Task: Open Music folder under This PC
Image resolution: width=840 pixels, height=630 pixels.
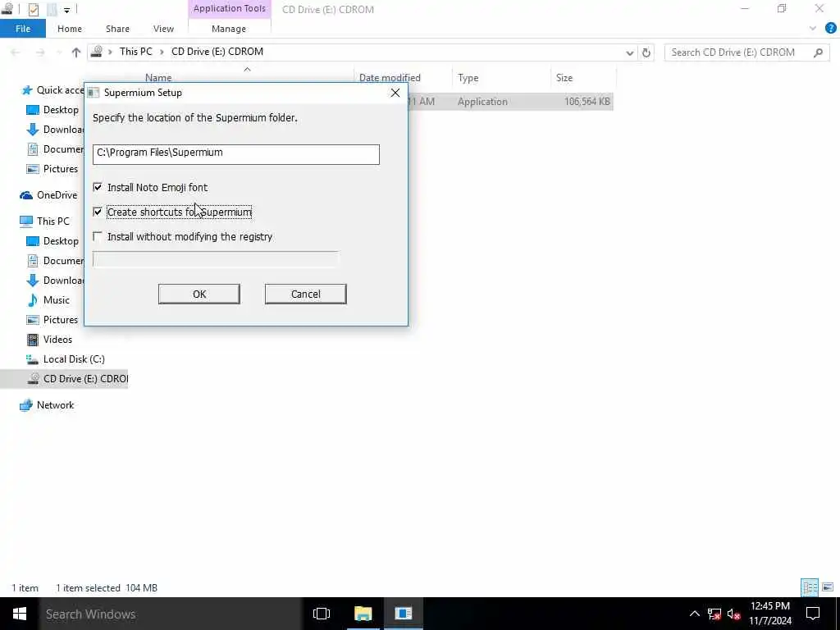Action: tap(57, 300)
